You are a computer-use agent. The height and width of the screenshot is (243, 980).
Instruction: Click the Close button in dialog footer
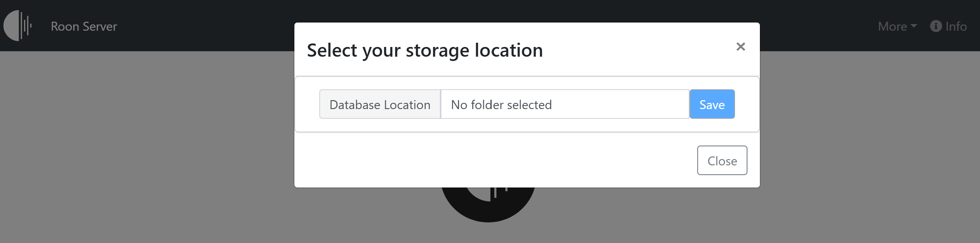(722, 160)
